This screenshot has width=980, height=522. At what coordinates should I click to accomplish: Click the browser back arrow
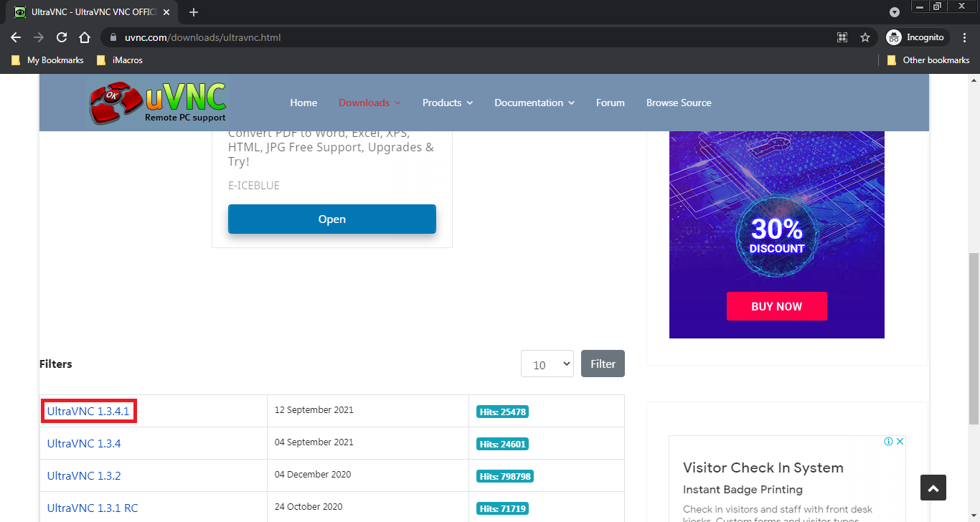[x=16, y=37]
